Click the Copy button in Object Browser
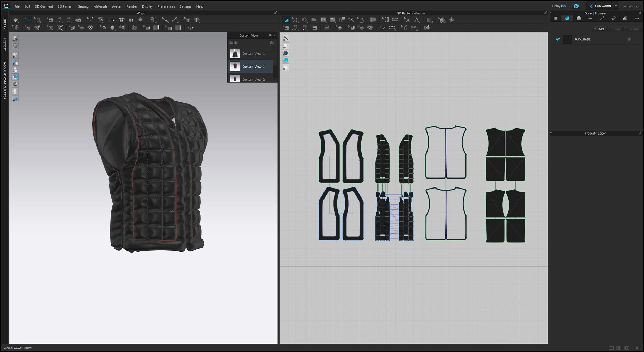The width and height of the screenshot is (644, 352). [616, 29]
